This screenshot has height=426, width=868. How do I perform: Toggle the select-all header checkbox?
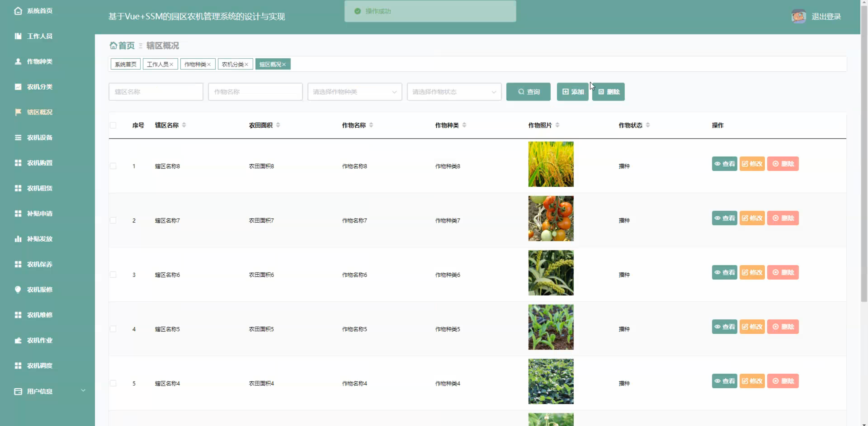(113, 125)
